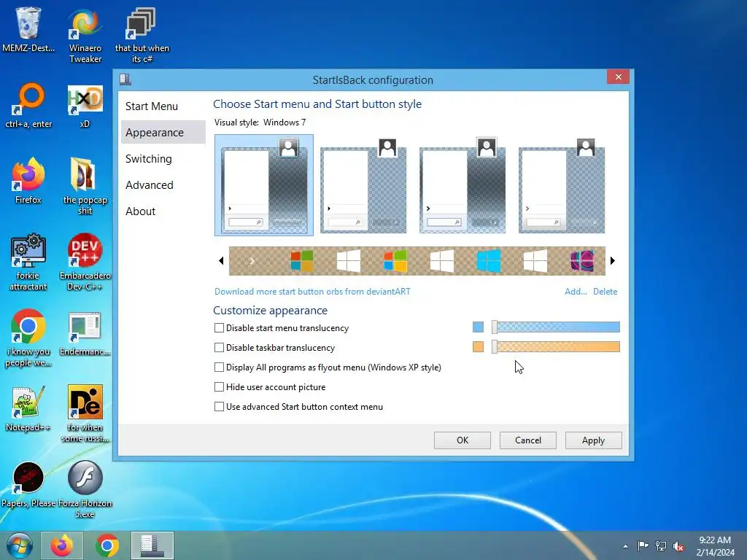Click the Windows Start orb on taskbar

pyautogui.click(x=20, y=545)
